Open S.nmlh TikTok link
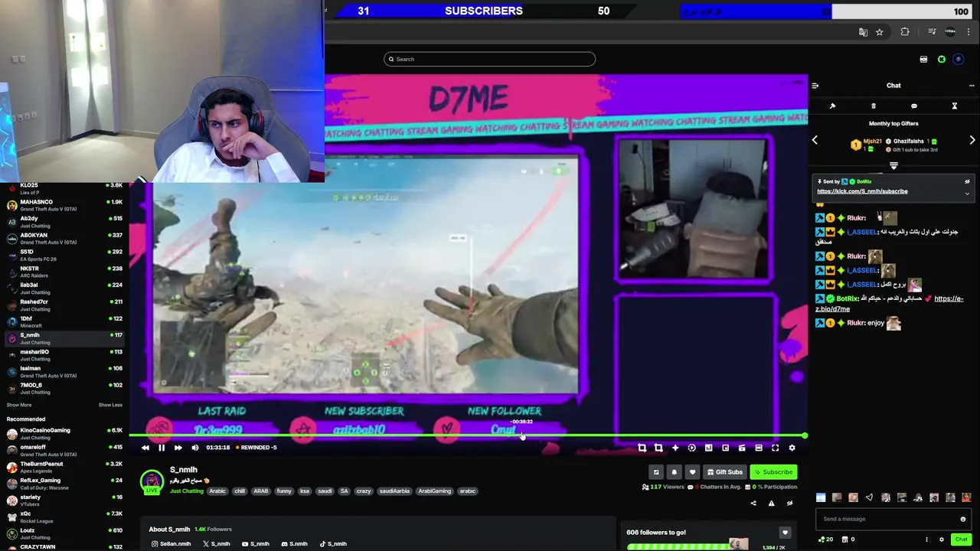Image resolution: width=980 pixels, height=551 pixels. 333,544
